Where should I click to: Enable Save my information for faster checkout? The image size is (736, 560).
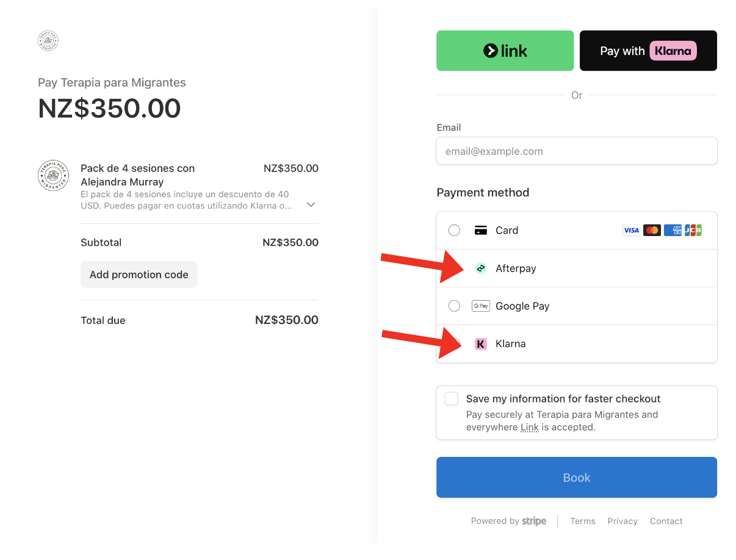pos(451,399)
